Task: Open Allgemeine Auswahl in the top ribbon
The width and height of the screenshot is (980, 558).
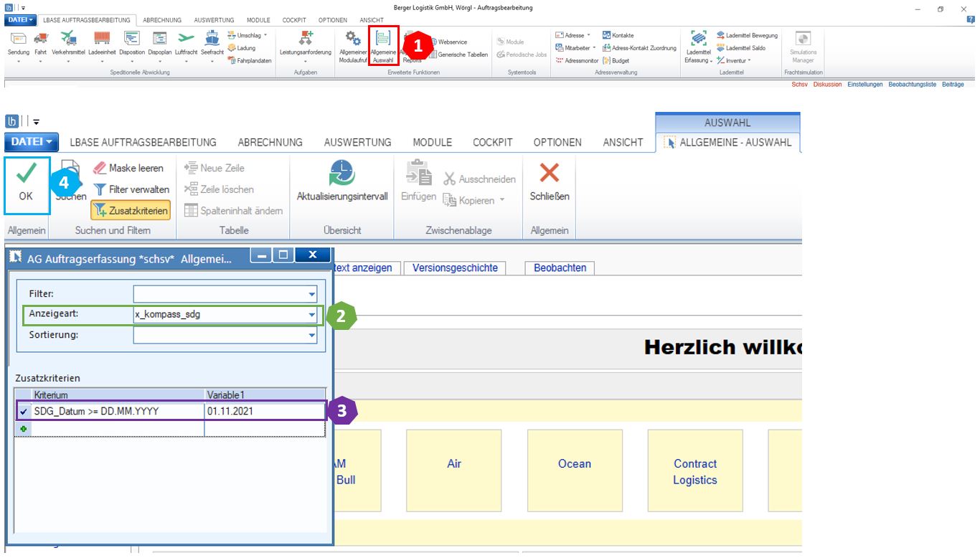Action: (x=383, y=47)
